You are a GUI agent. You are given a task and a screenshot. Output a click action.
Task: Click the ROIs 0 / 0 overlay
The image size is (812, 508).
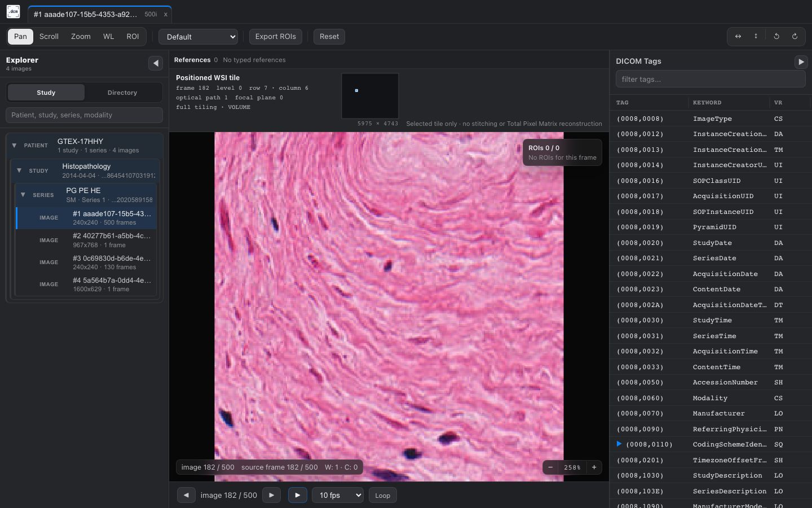pyautogui.click(x=562, y=152)
